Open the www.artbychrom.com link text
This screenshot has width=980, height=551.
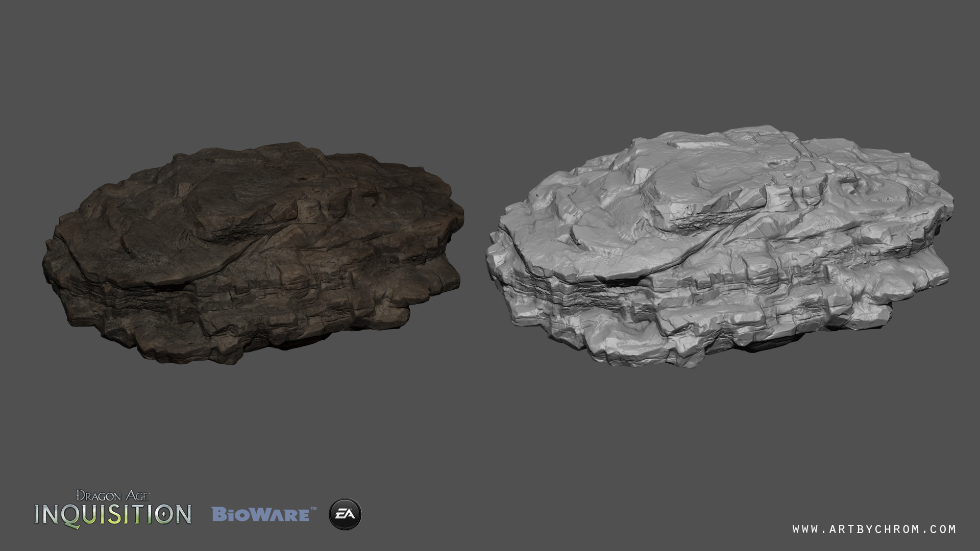(x=874, y=530)
